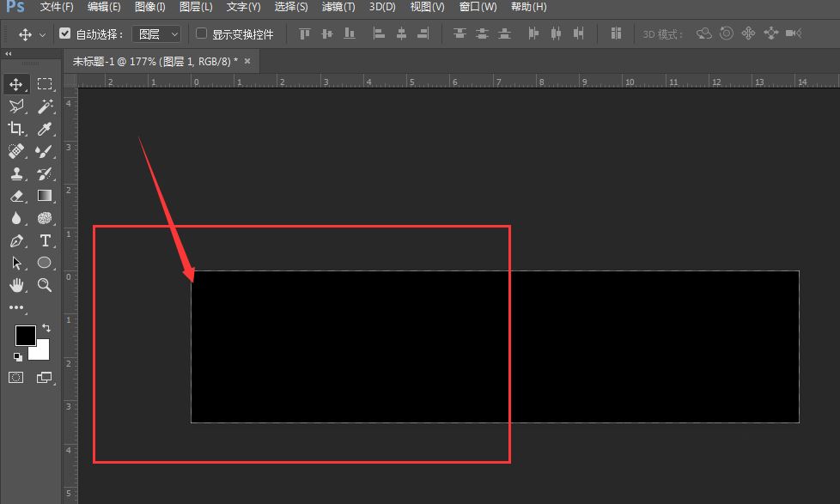Select the Rectangular Marquee tool

(45, 84)
